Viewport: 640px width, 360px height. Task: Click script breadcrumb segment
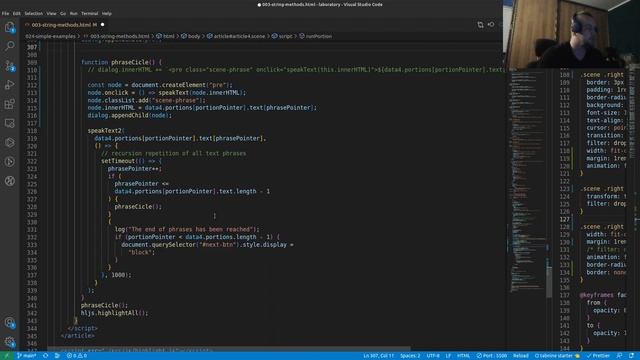tap(282, 36)
